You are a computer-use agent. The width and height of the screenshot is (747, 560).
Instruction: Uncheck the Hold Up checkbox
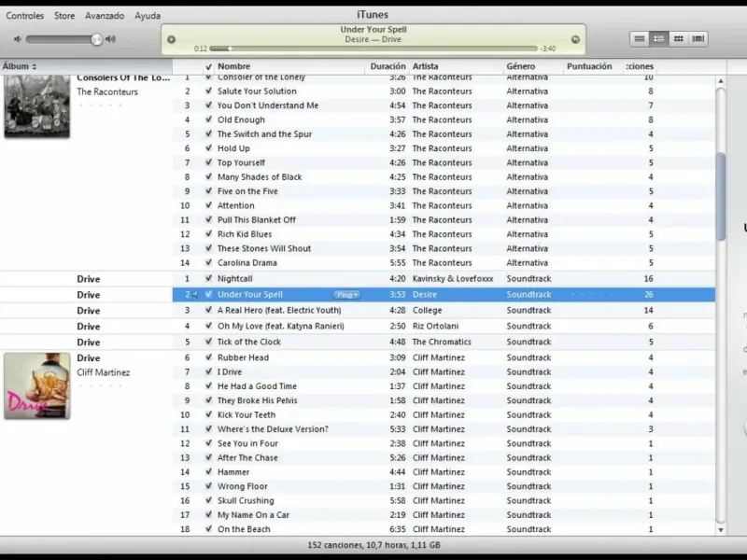point(208,148)
